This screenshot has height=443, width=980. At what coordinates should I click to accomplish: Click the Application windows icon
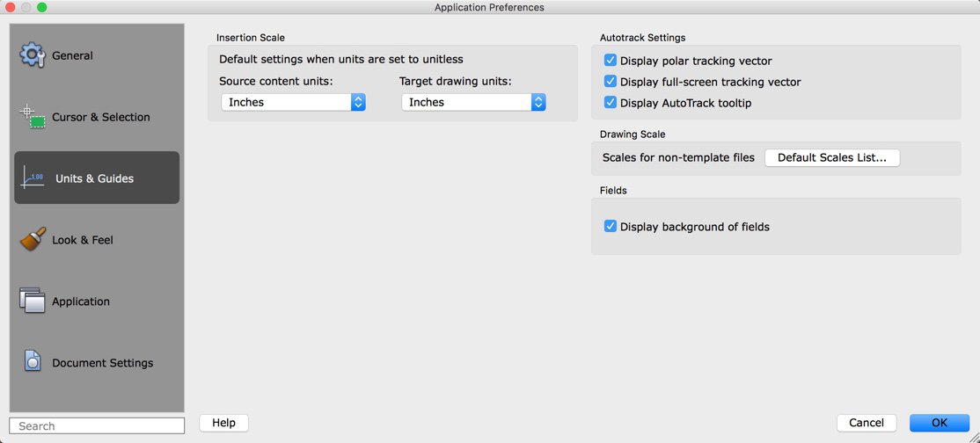click(33, 301)
